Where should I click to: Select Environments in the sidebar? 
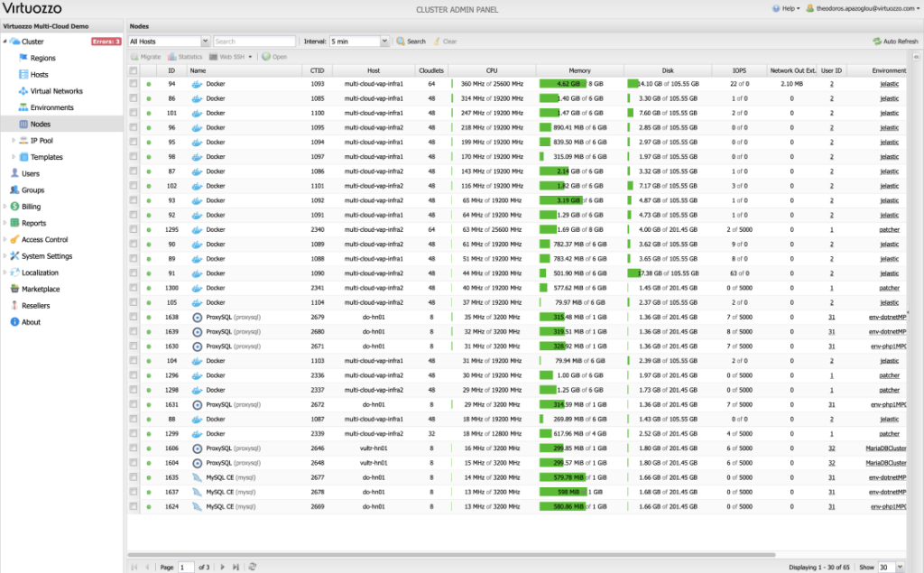point(51,107)
